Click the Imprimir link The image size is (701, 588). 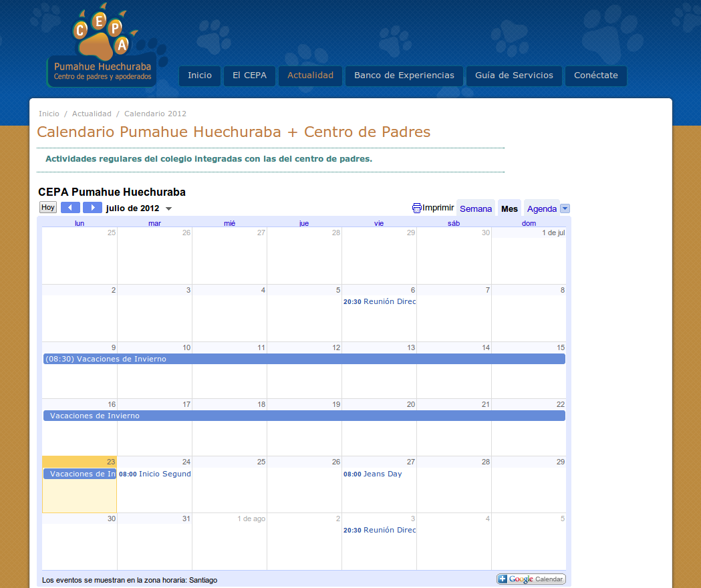point(438,208)
